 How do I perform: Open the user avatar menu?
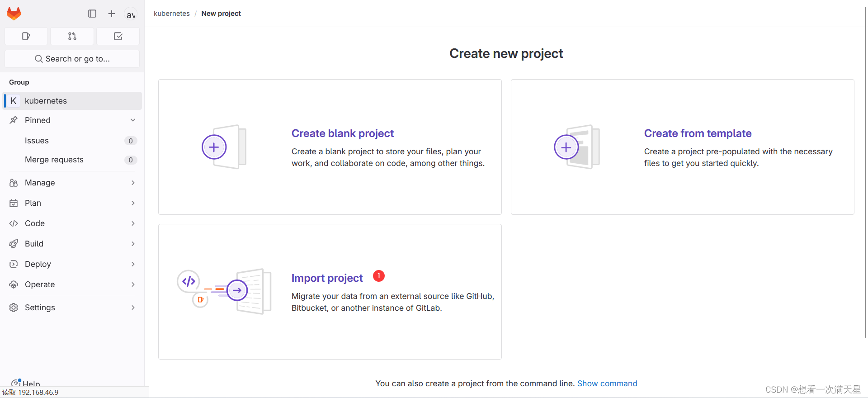pos(131,14)
